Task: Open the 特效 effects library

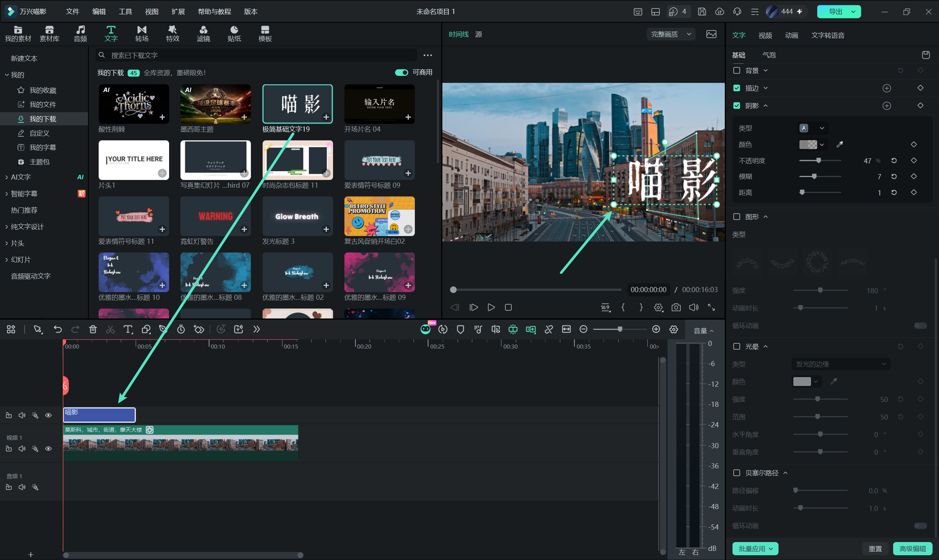Action: [172, 34]
